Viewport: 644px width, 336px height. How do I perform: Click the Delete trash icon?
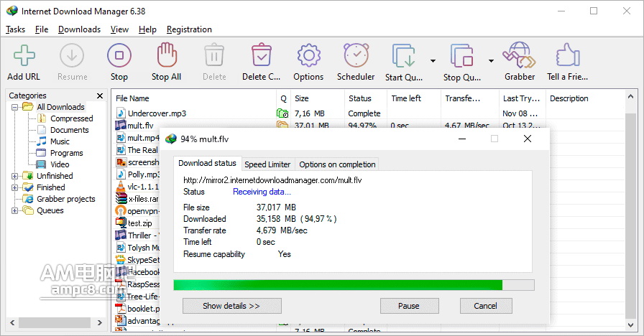pos(214,55)
